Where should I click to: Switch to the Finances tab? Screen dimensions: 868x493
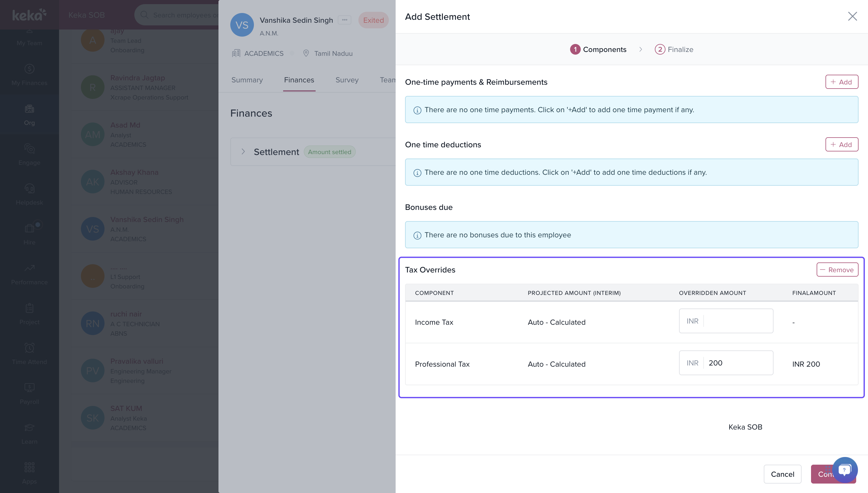coord(299,80)
